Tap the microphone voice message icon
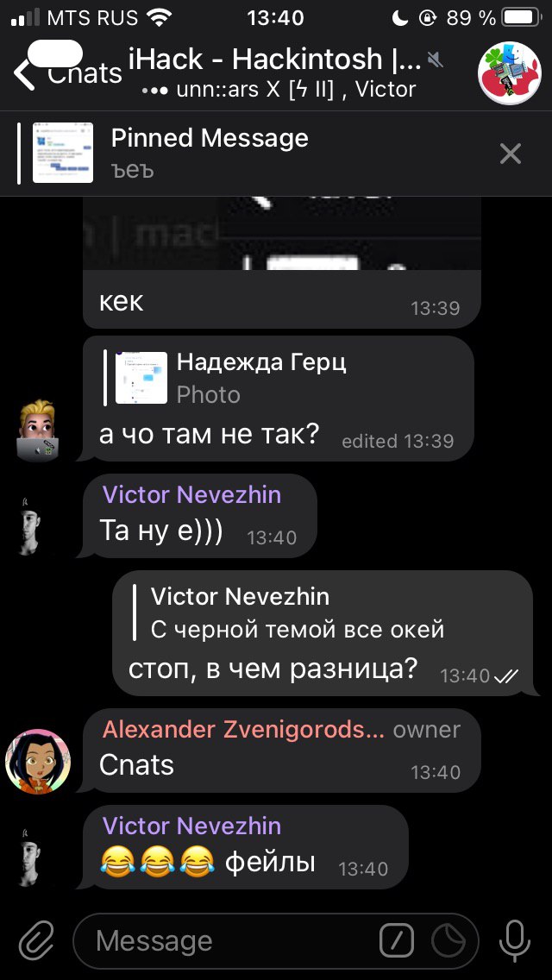Image resolution: width=552 pixels, height=980 pixels. 514,941
